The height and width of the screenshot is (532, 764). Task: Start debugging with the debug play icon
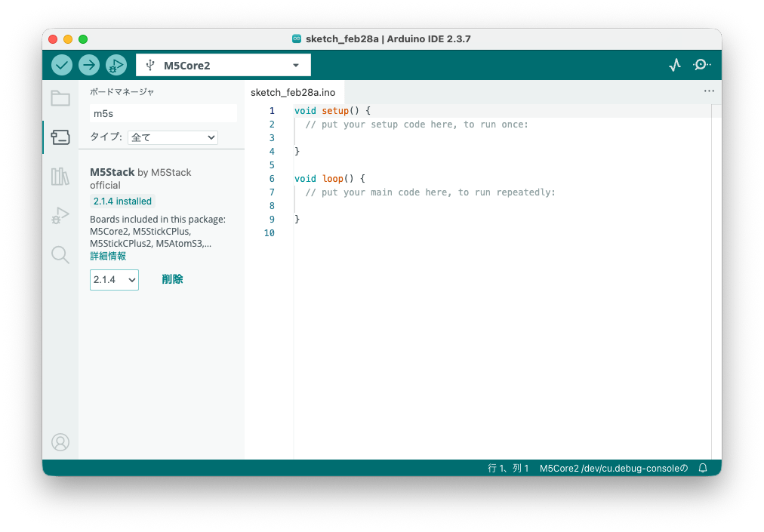[x=116, y=65]
